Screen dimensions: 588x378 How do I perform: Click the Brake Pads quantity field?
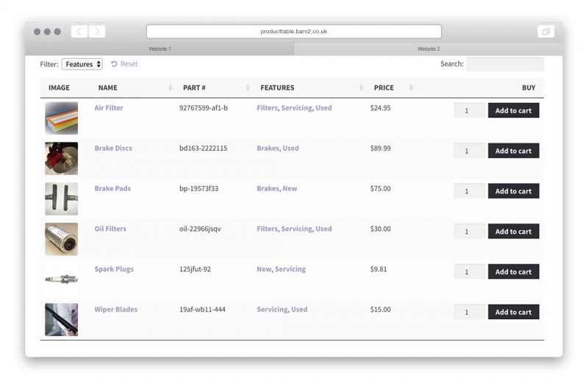coord(470,191)
